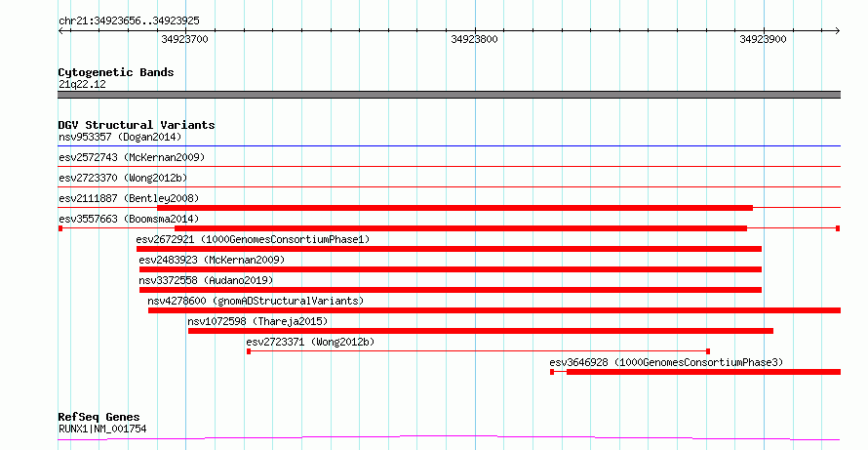Viewport: 868px width, 450px height.
Task: Open the nsv3372558 (Audano2019) variant
Action: coord(206,280)
